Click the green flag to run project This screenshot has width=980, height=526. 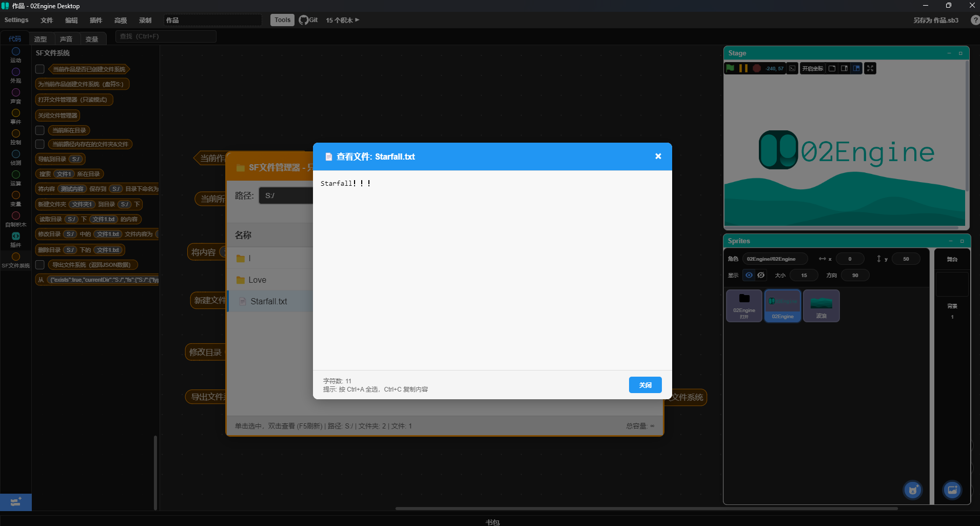730,68
